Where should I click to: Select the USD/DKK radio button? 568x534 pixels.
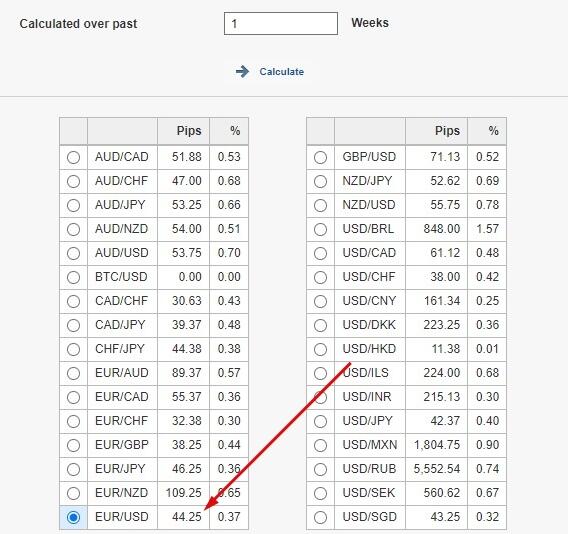tap(320, 325)
